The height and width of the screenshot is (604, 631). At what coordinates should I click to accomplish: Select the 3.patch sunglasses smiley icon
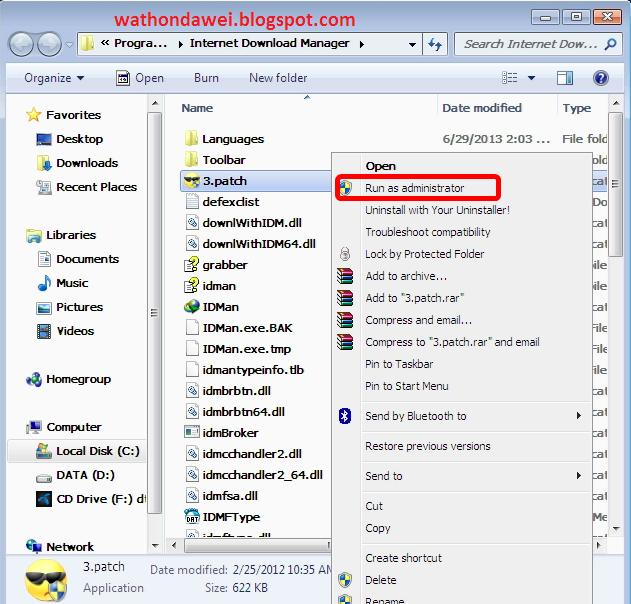coord(192,181)
